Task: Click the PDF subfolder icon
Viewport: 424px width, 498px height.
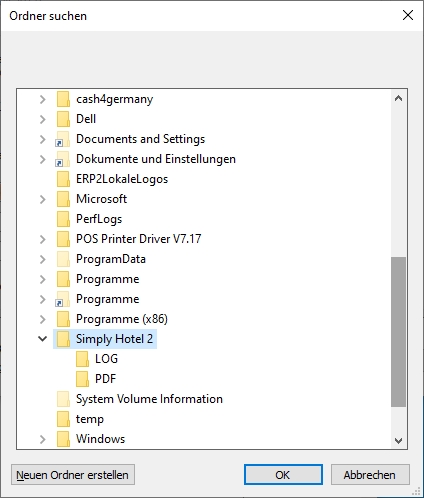Action: [82, 379]
